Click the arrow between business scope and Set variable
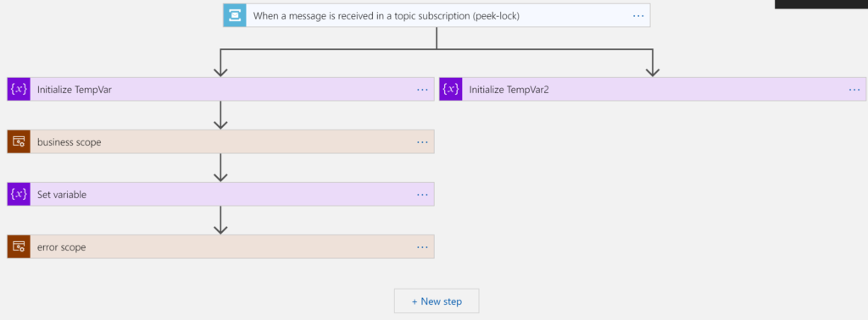 point(221,168)
